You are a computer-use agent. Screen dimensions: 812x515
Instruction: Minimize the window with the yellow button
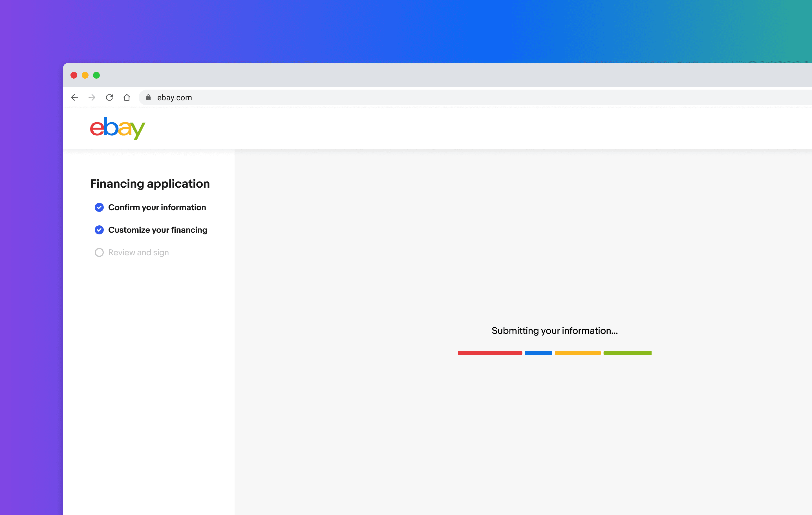tap(85, 75)
